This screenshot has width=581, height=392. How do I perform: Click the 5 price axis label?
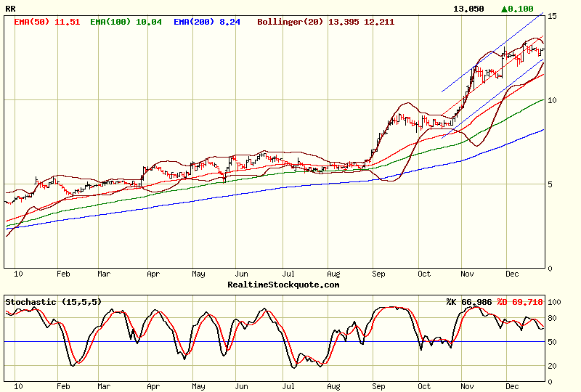[x=550, y=184]
